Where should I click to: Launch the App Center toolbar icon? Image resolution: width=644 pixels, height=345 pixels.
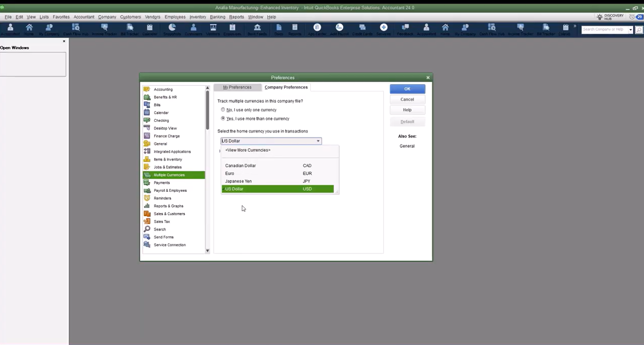[317, 29]
